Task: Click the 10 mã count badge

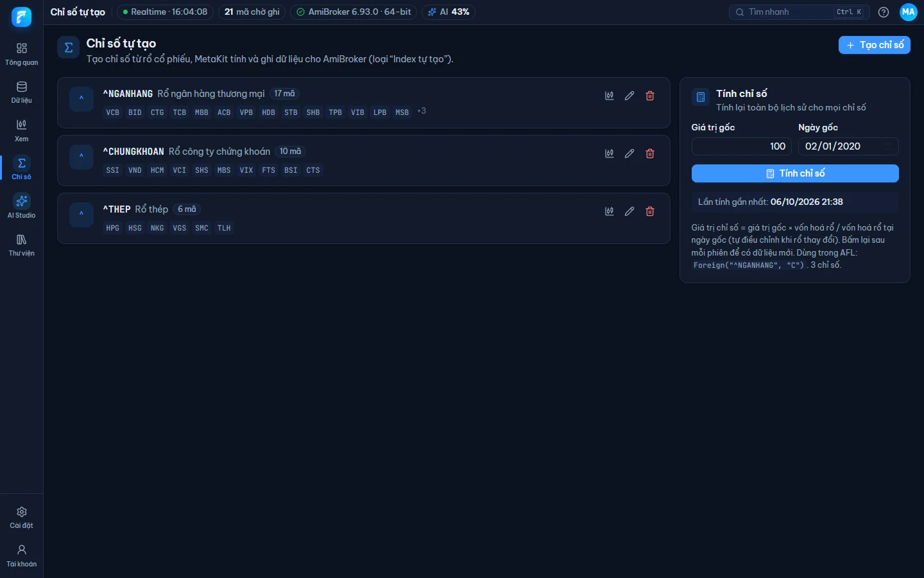Action: point(290,152)
